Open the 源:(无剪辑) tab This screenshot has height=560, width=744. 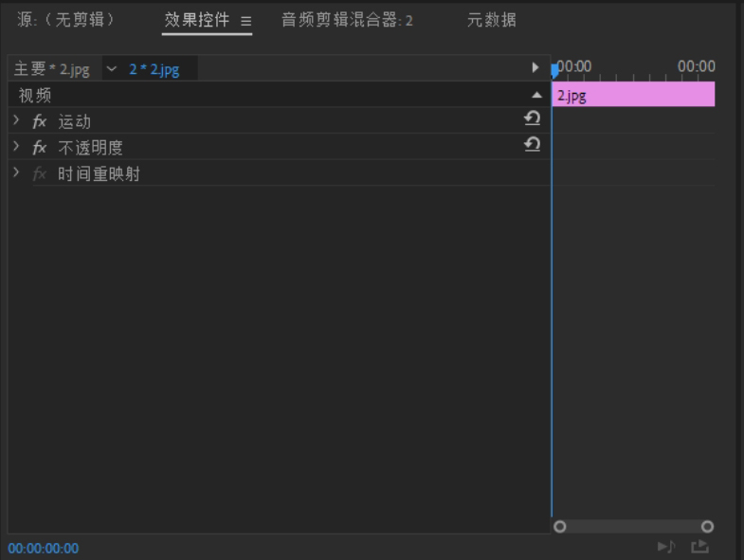point(66,20)
